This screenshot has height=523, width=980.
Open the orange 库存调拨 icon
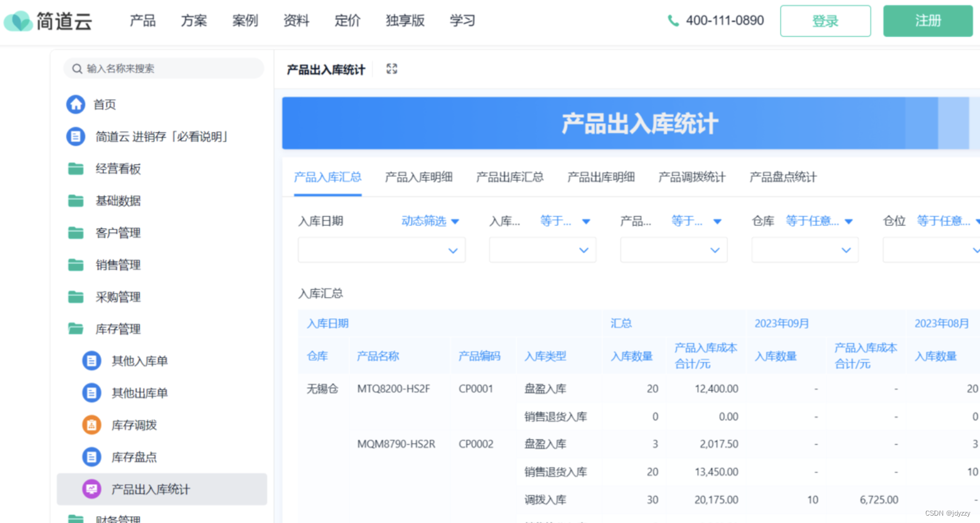[x=92, y=425]
